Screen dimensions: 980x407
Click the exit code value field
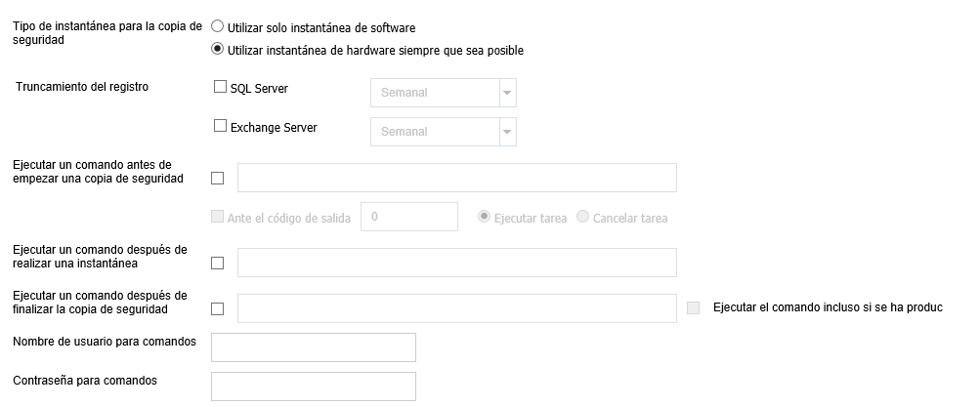(409, 217)
